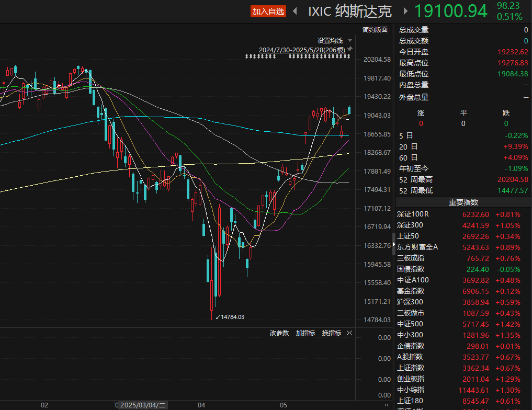The image size is (532, 410).
Task: Click the last event marker above chart
Action: point(348,56)
